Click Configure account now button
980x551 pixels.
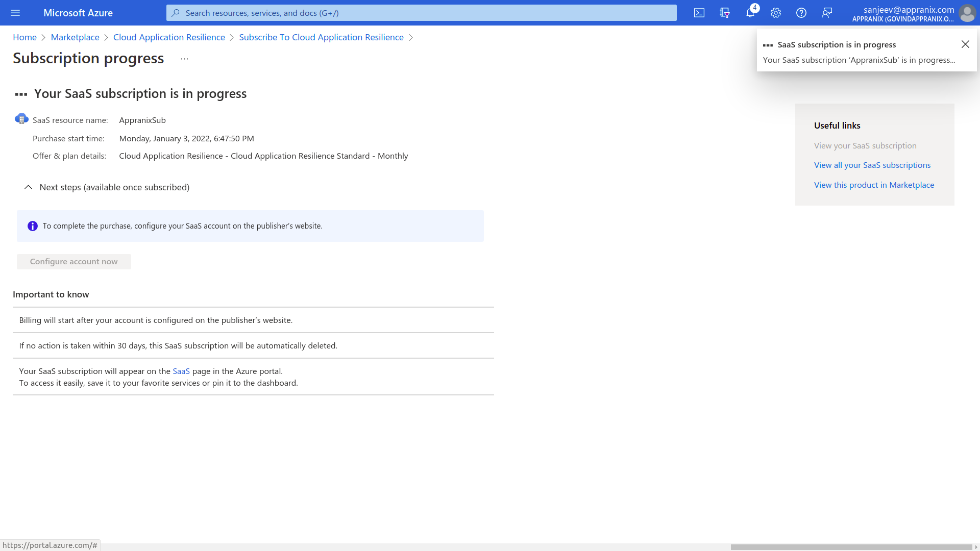point(74,262)
